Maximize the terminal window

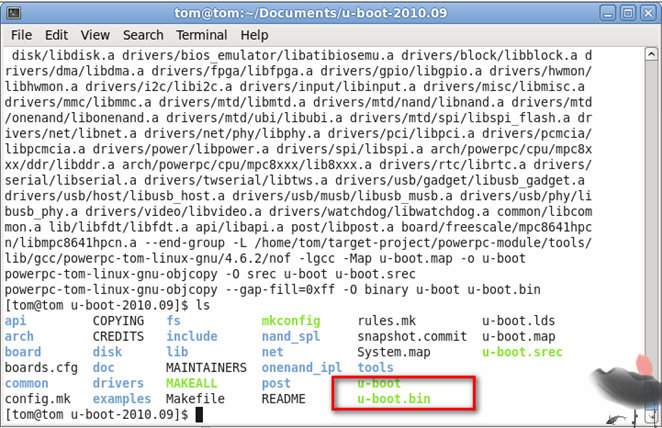[x=628, y=14]
